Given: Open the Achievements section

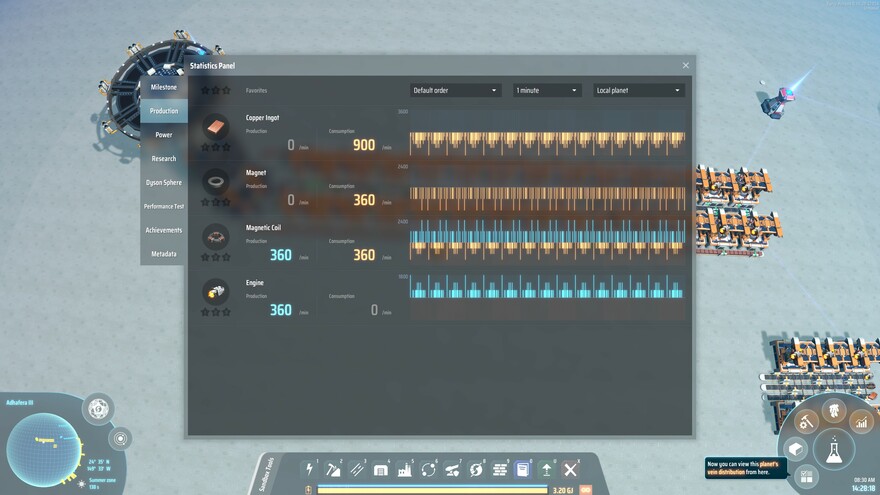Looking at the screenshot, I should click(x=164, y=230).
